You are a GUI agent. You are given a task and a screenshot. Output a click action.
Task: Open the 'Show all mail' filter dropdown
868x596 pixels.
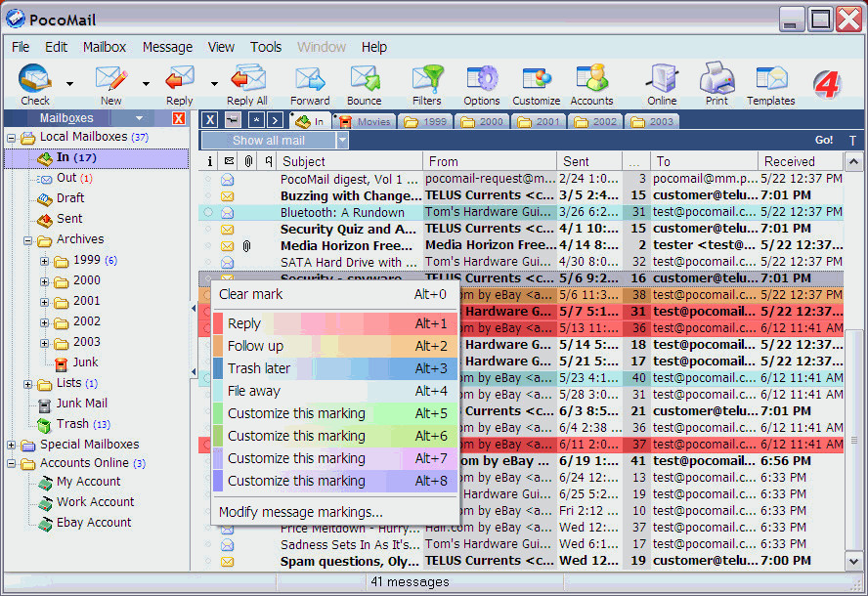(343, 141)
